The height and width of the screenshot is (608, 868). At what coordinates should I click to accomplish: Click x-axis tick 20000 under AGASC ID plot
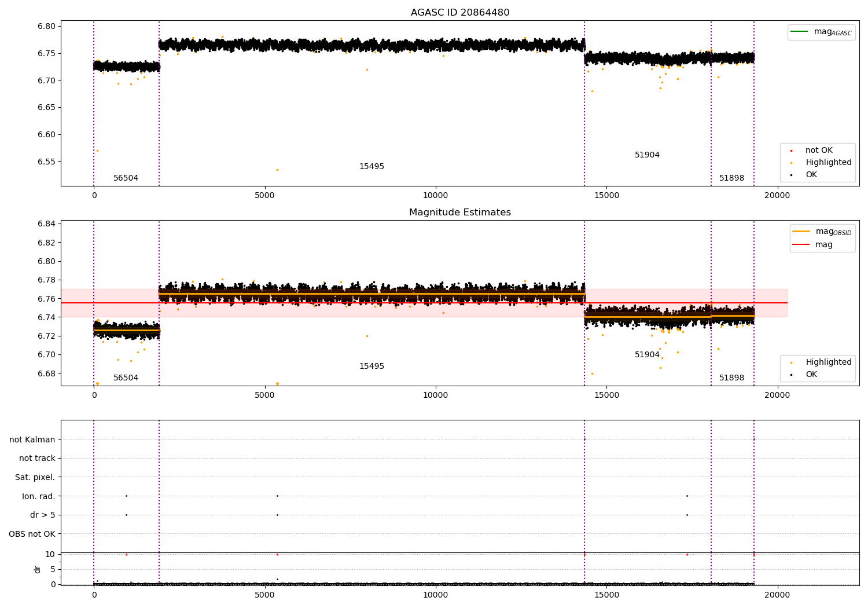(777, 196)
